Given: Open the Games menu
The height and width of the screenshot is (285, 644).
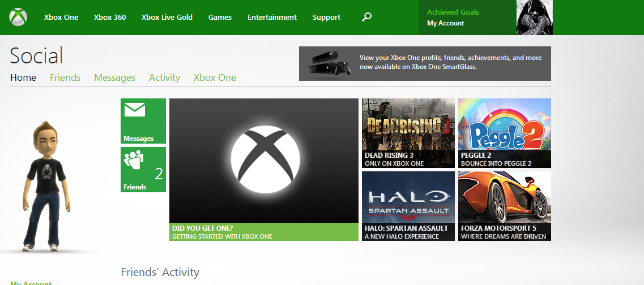Looking at the screenshot, I should tap(220, 17).
